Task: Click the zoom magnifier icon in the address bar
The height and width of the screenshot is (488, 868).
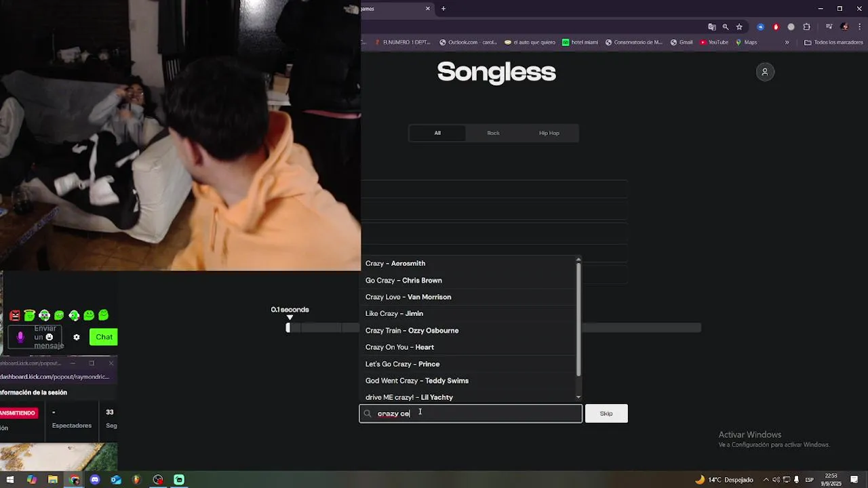Action: tap(726, 27)
